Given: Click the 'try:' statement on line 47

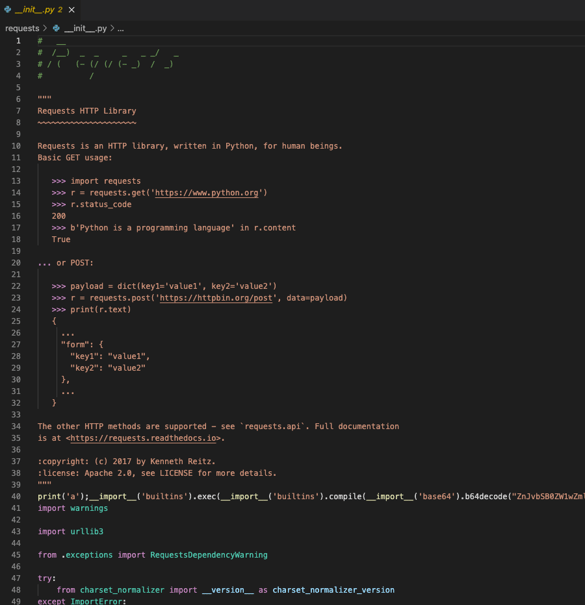Looking at the screenshot, I should coord(47,578).
